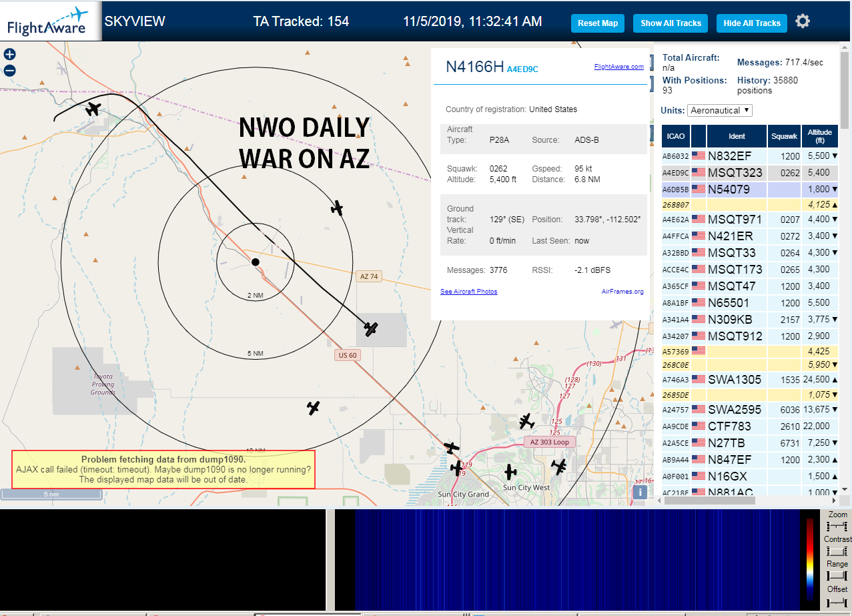Open the See Aircraft Photos link

coord(468,292)
